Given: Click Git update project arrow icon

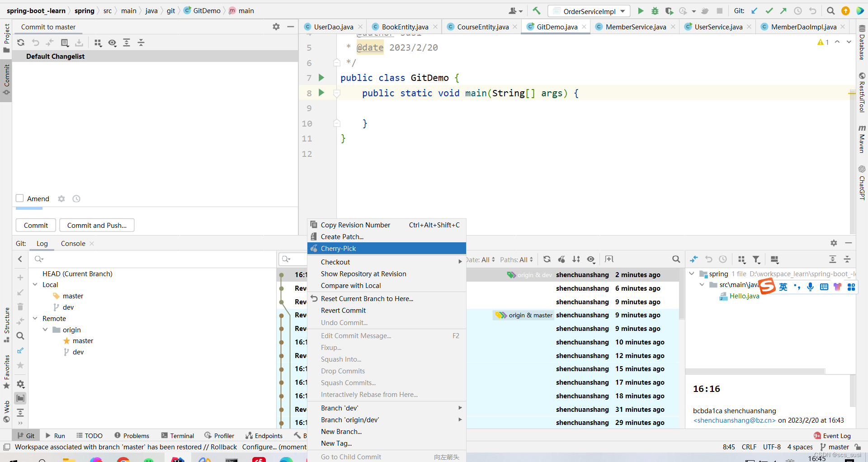Looking at the screenshot, I should pos(755,11).
